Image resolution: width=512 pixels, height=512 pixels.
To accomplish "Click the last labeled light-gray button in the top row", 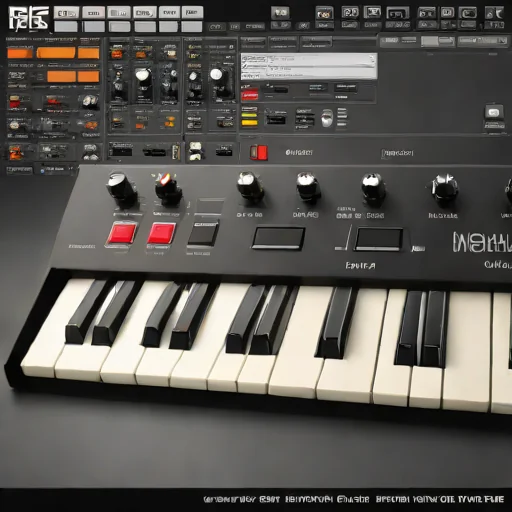I will coord(192,13).
